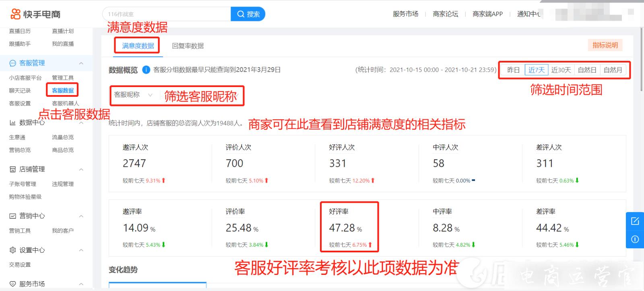Screen dimensions: 644x291
Task: Open 商家论坛 link
Action: [x=445, y=14]
